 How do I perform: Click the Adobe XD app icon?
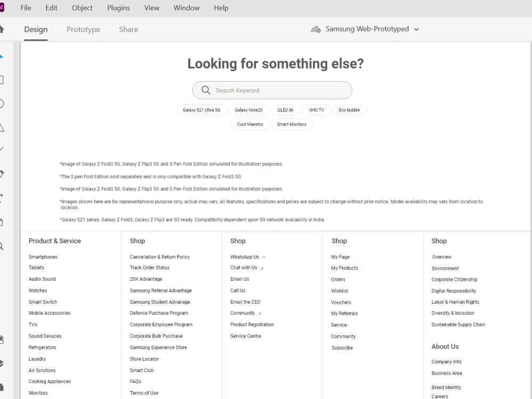click(x=2, y=7)
